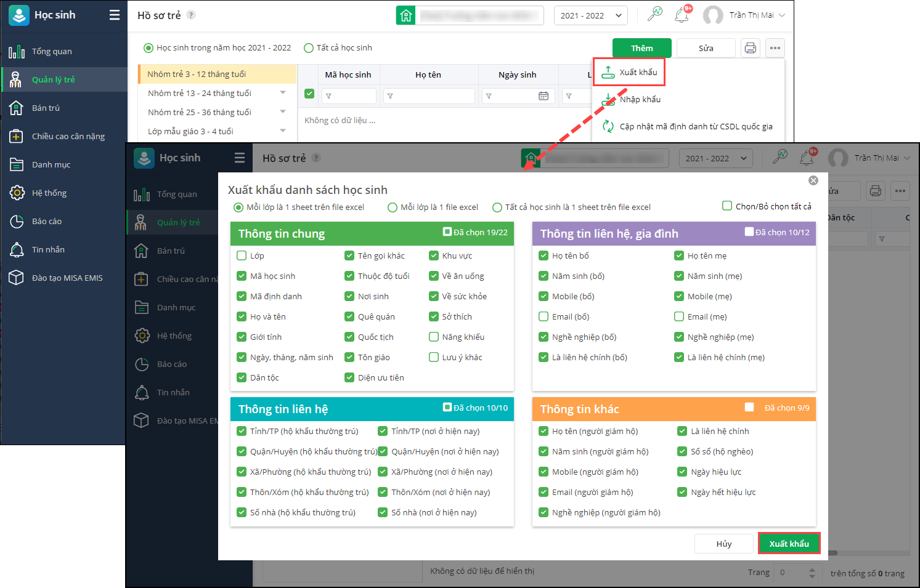Close the Xuất khẩu danh sách học sinh dialog
This screenshot has height=588, width=920.
tap(813, 180)
